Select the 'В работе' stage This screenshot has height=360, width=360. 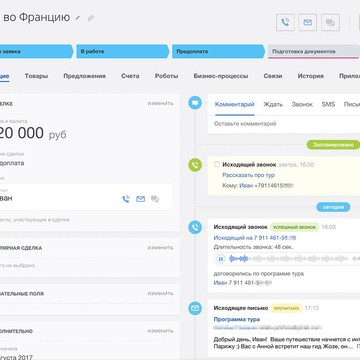pyautogui.click(x=122, y=52)
